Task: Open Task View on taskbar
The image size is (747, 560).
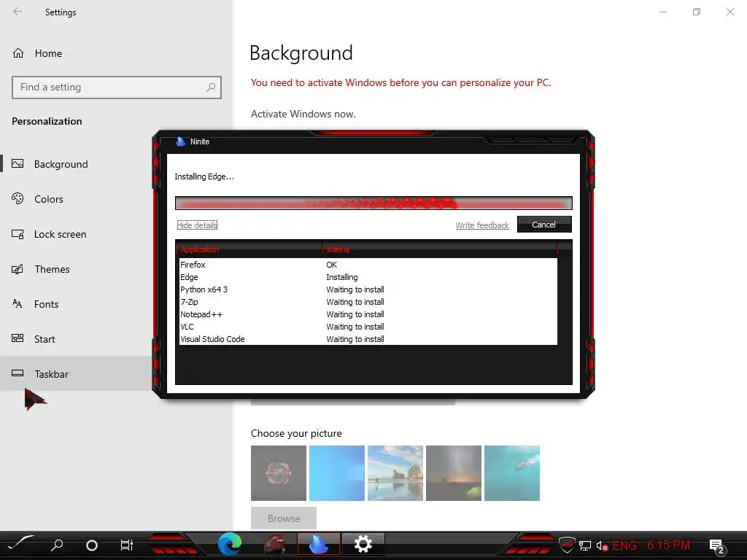Action: pyautogui.click(x=127, y=545)
